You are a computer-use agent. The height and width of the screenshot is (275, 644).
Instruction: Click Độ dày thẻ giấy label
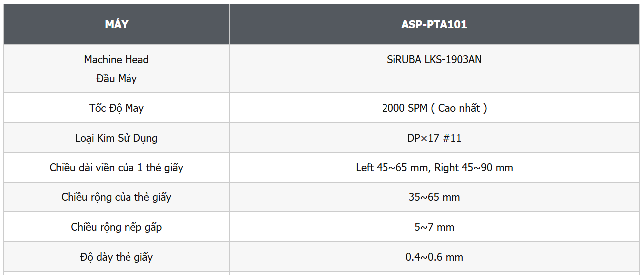117,257
